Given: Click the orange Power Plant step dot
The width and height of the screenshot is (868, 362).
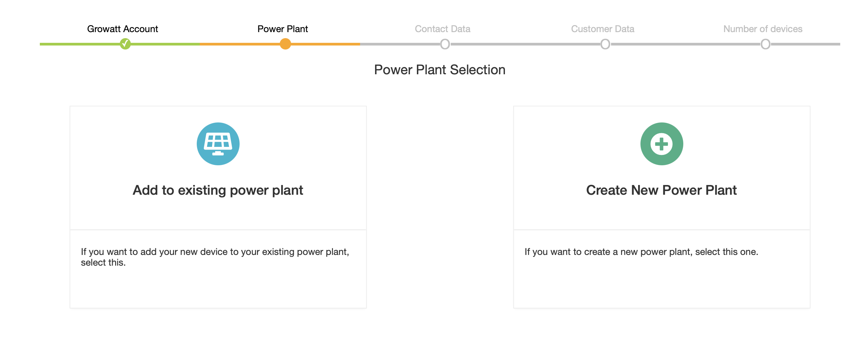Looking at the screenshot, I should pyautogui.click(x=285, y=44).
